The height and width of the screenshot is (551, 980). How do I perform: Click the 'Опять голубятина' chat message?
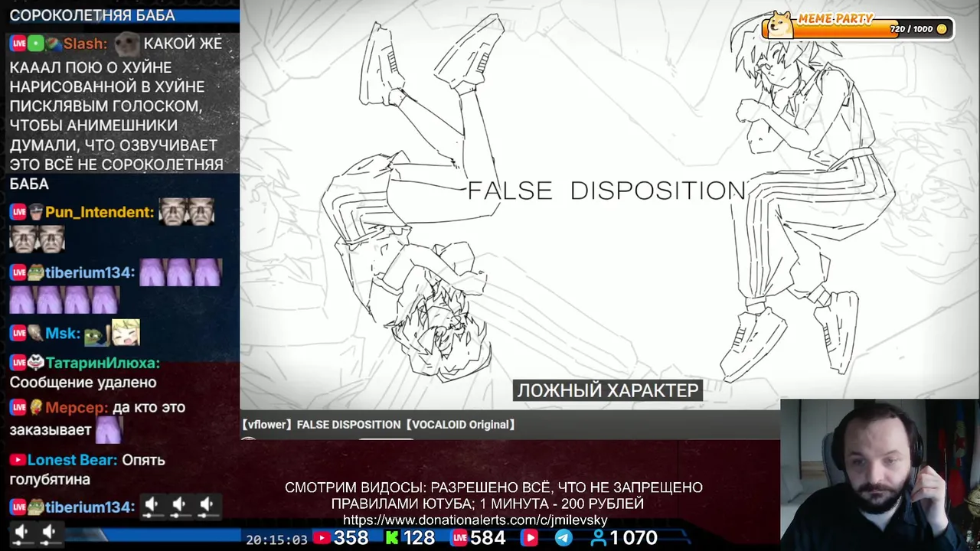click(87, 470)
